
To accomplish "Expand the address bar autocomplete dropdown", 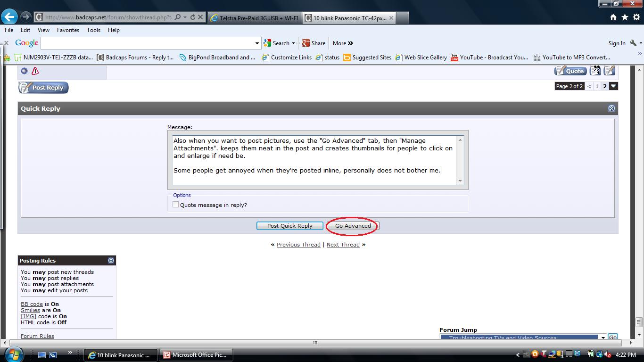I will (x=185, y=17).
